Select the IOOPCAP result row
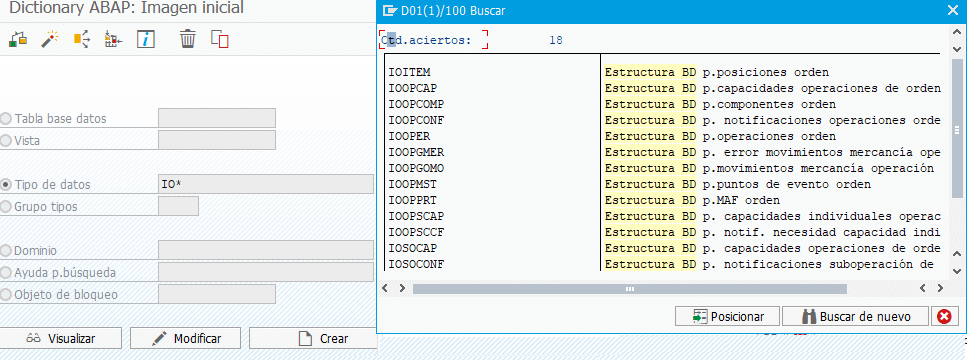This screenshot has width=967, height=360. pyautogui.click(x=664, y=88)
